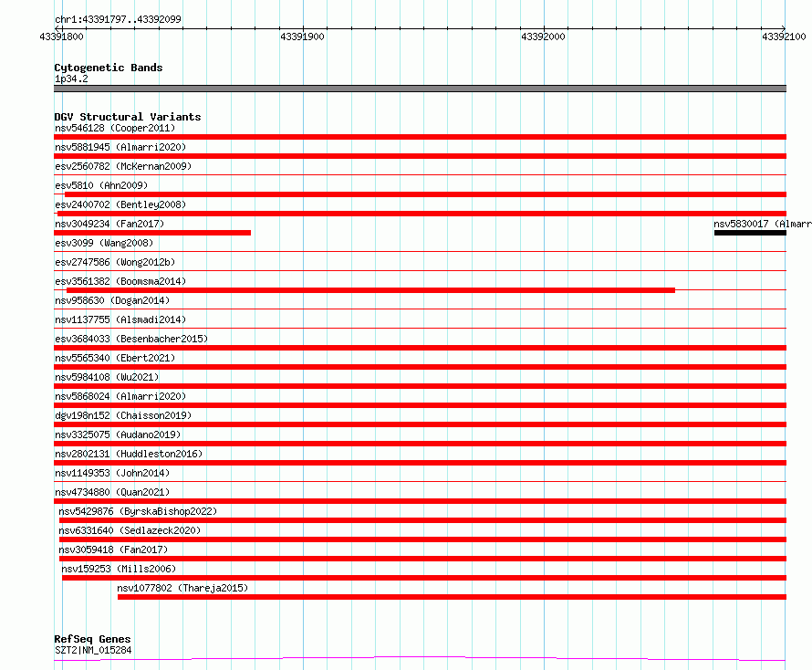Viewport: 812px width, 670px height.
Task: Click nsv4734880 (Quan2021) variant label
Action: coord(112,492)
